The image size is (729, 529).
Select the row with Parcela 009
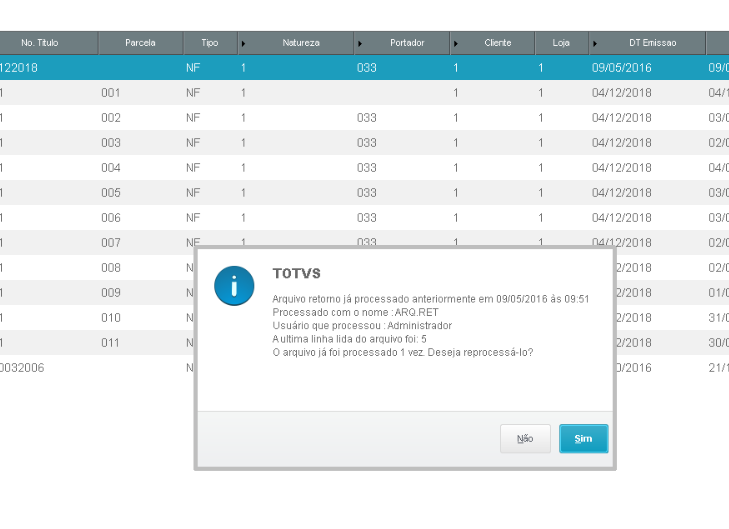pos(97,293)
